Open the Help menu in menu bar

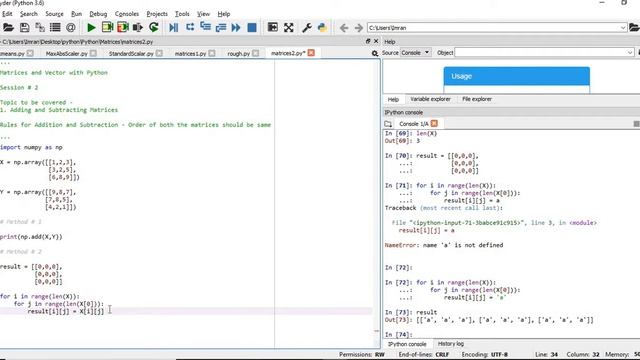[x=224, y=14]
